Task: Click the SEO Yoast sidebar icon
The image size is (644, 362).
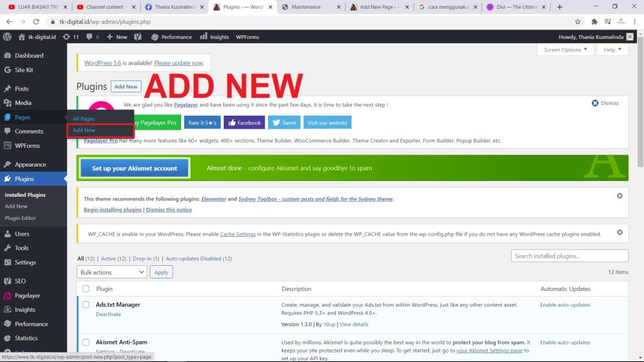Action: 8,281
